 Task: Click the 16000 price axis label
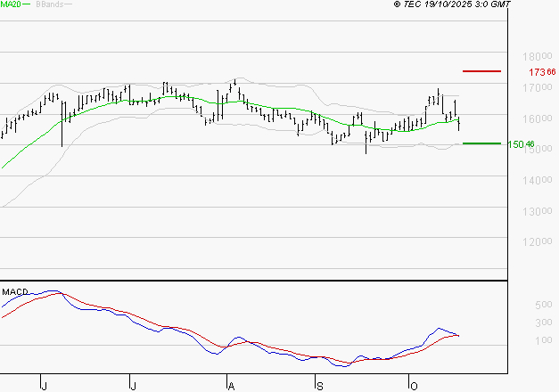pos(538,118)
